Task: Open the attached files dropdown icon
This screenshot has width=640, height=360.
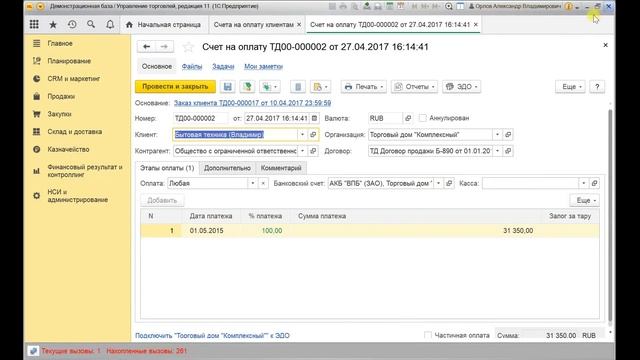Action: 320,87
